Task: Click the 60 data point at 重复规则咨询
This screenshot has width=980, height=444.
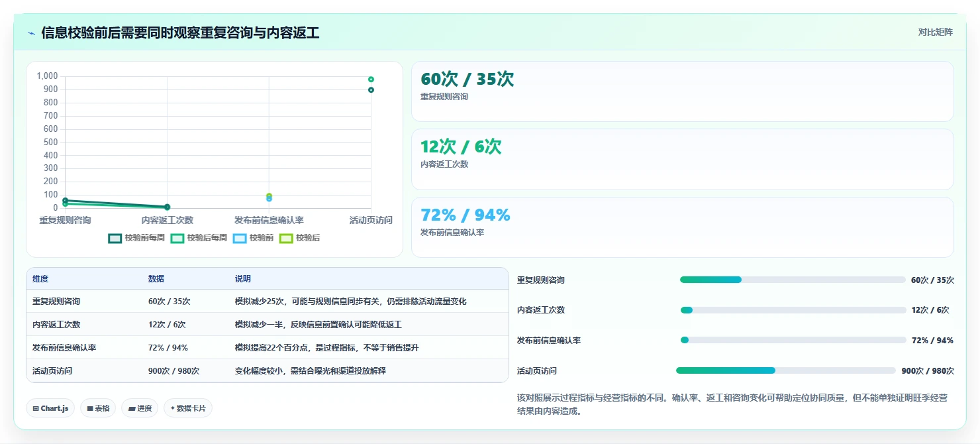Action: pyautogui.click(x=65, y=200)
